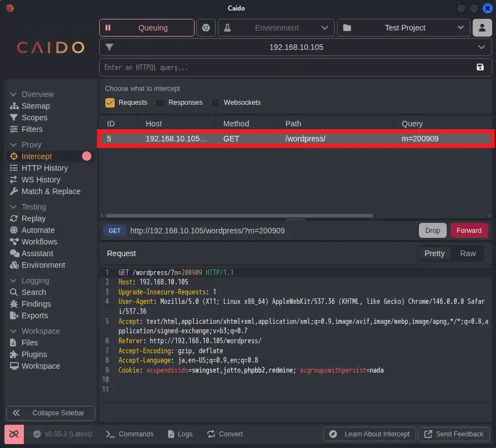Image resolution: width=496 pixels, height=448 pixels.
Task: Expand the 192.168.10.105 filter chevron
Action: click(x=482, y=47)
